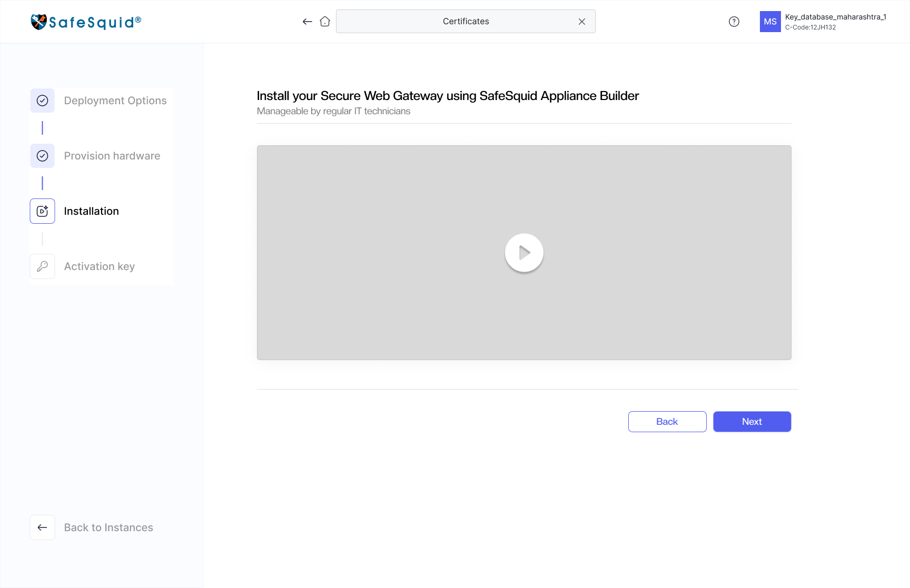The image size is (910, 588).
Task: Open the Deployment Options step
Action: 115,101
